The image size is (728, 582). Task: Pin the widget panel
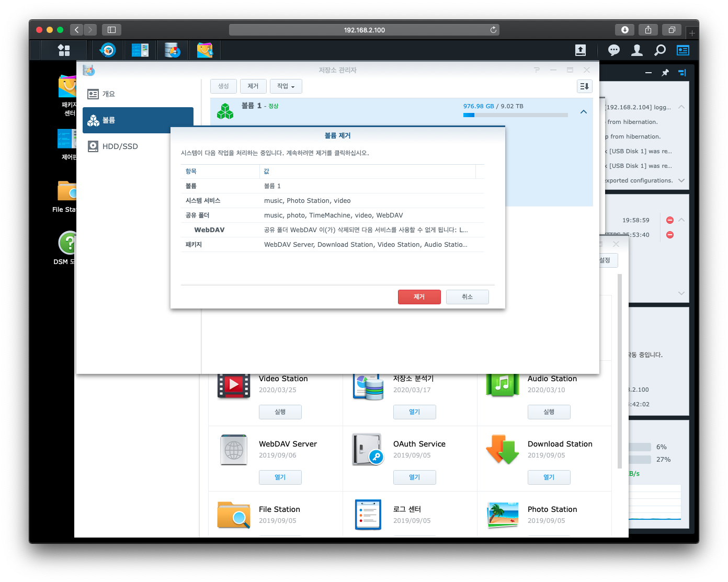[x=665, y=73]
